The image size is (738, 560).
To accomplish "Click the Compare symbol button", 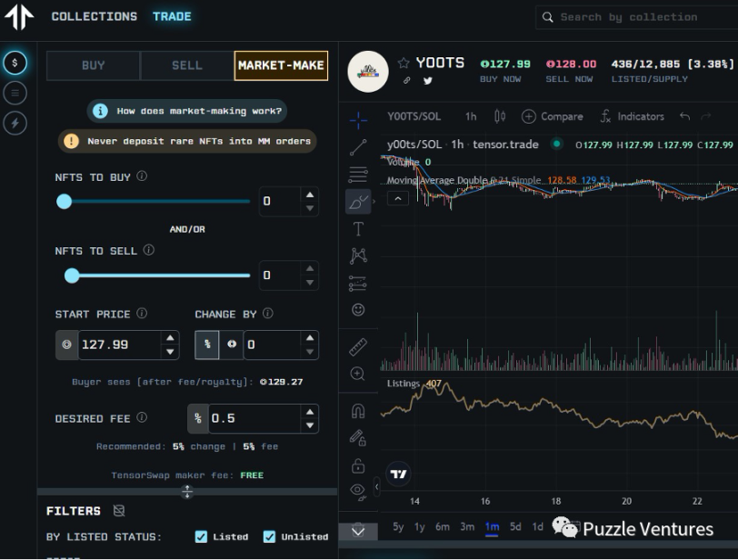I will coord(552,116).
